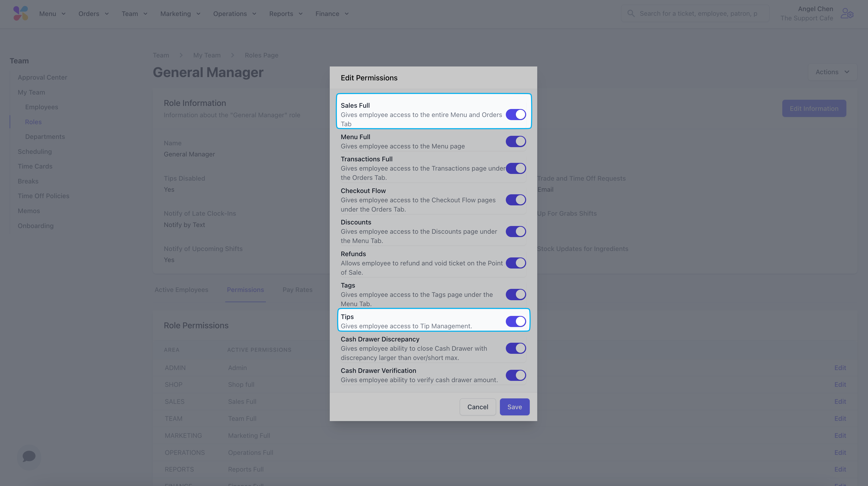Open the user settings profile icon
Viewport: 868px width, 486px height.
pos(847,13)
